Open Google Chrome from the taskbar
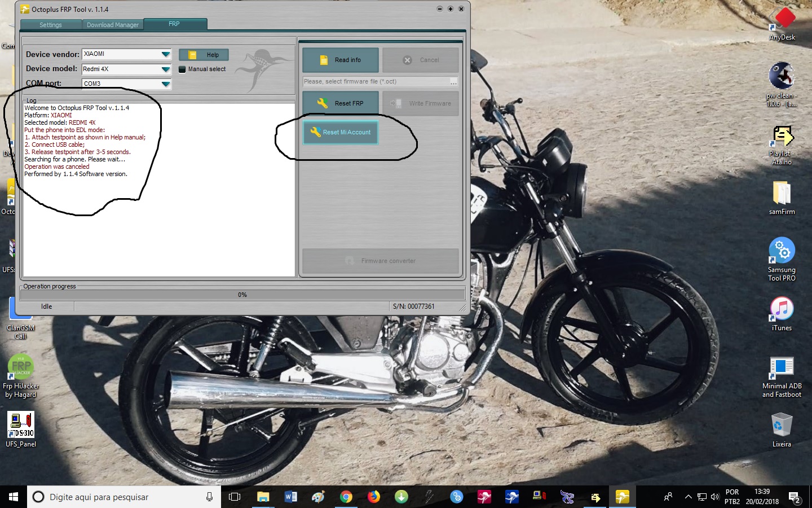 [x=346, y=497]
